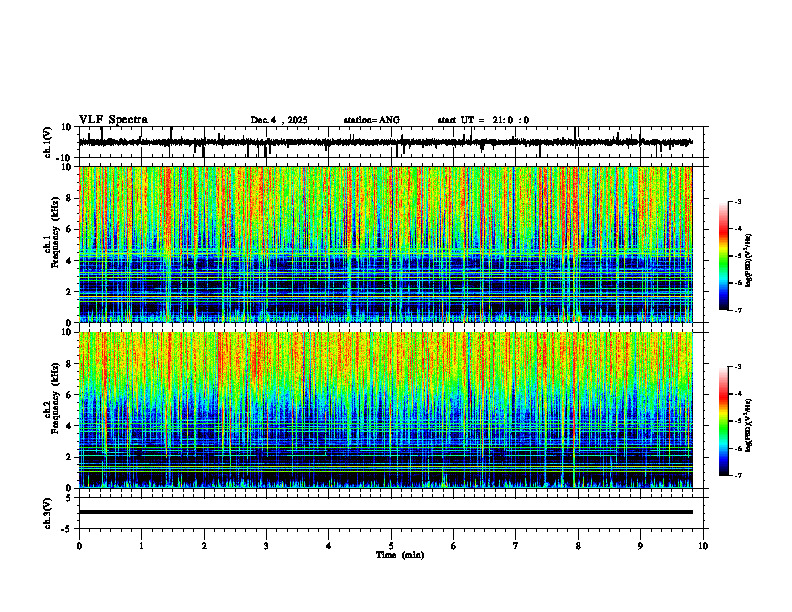Click inside the ch.2 spectrogram panel
Screen dimensions: 792x612
point(385,410)
